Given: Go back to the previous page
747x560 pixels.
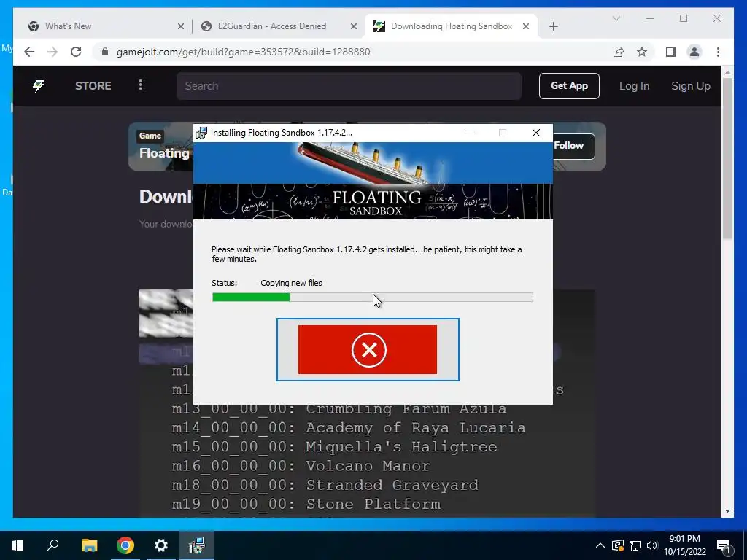Looking at the screenshot, I should point(29,52).
